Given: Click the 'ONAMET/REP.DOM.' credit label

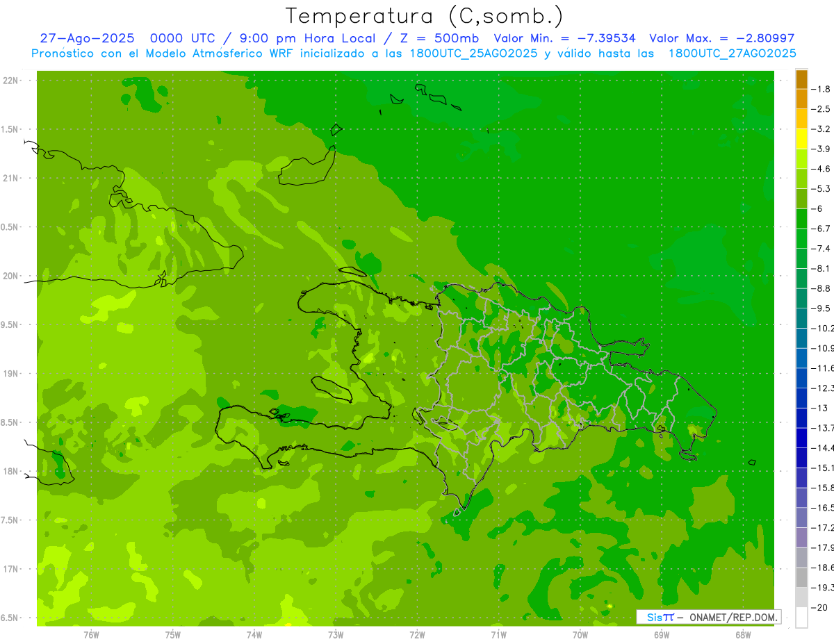Looking at the screenshot, I should coord(733,617).
